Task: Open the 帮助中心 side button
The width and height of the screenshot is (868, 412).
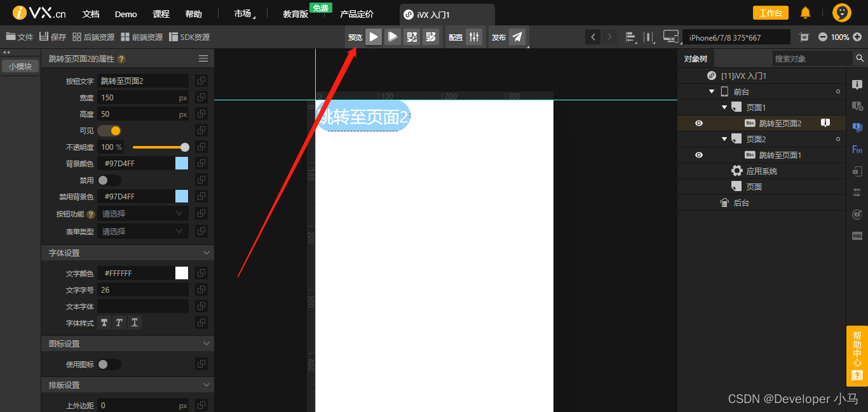Action: coord(857,356)
